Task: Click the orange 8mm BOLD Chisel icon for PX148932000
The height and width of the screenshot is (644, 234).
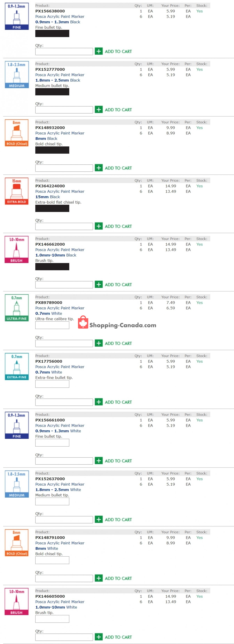Action: [17, 133]
